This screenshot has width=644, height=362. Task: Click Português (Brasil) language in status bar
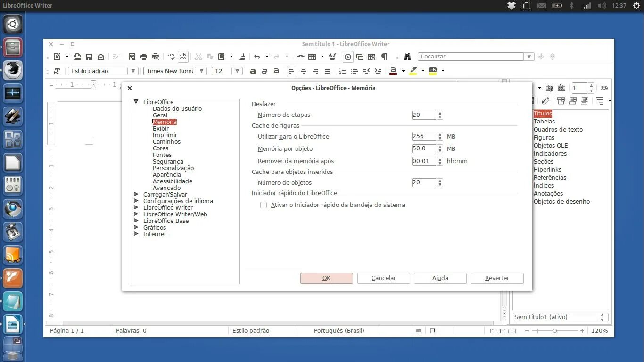point(339,331)
